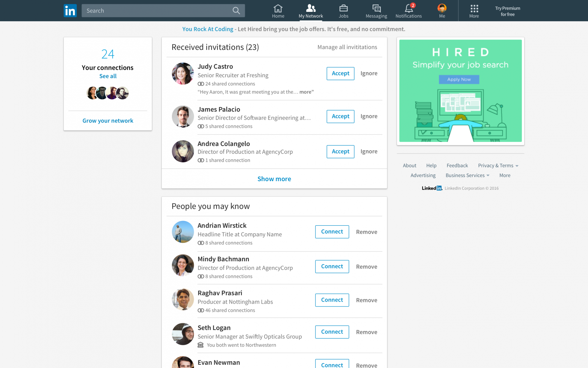
Task: Expand Judy Castro's message with more
Action: (x=305, y=92)
